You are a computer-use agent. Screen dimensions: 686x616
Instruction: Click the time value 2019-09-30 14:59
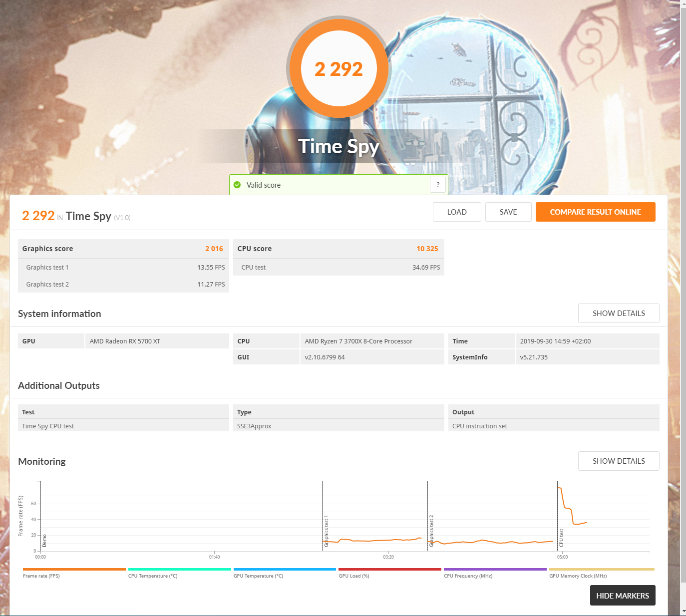[555, 341]
